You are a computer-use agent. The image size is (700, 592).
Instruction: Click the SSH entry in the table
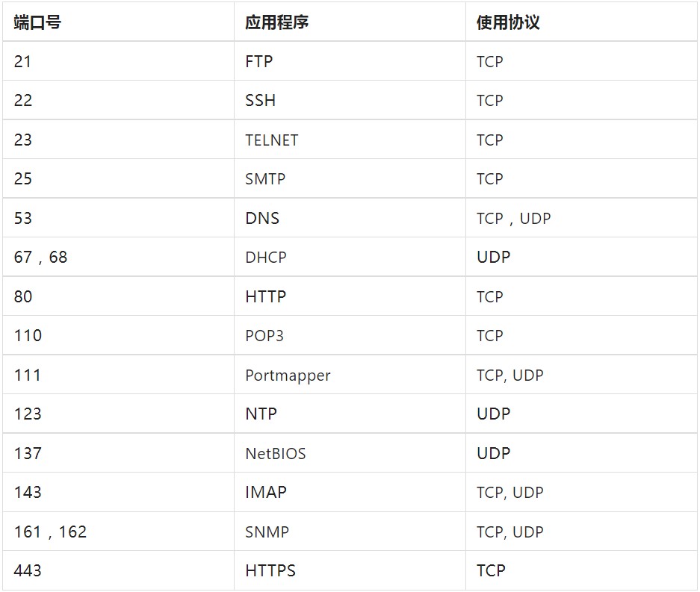point(261,101)
